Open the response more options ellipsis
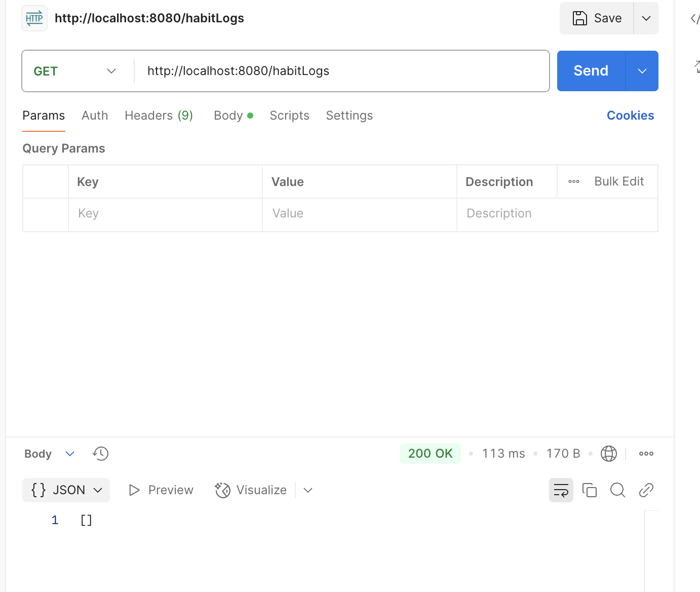Viewport: 700px width, 592px height. pyautogui.click(x=646, y=454)
